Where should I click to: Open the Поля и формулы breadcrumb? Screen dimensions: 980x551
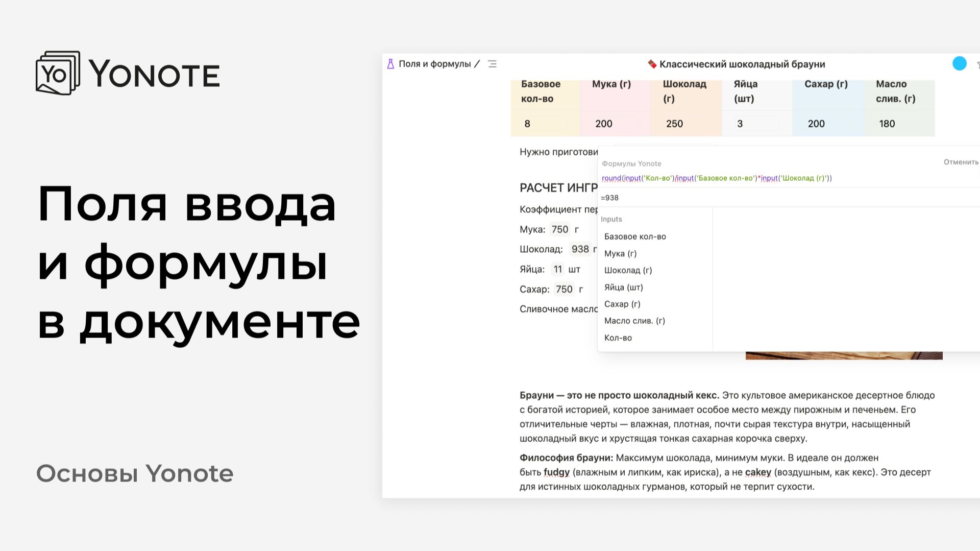434,64
